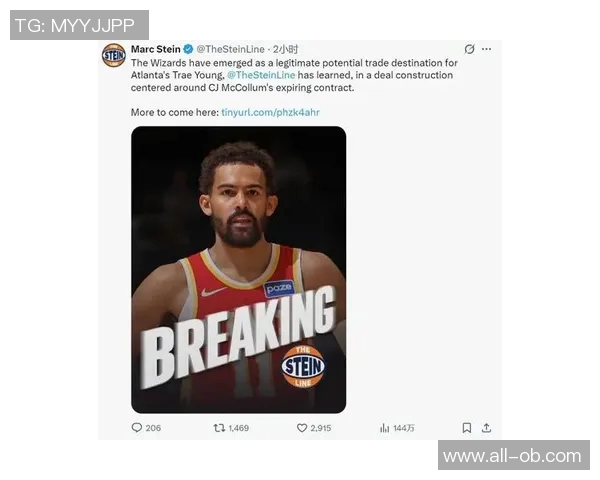Open the three-dot more options menu
Viewport: 600px width, 480px height.
click(x=486, y=49)
